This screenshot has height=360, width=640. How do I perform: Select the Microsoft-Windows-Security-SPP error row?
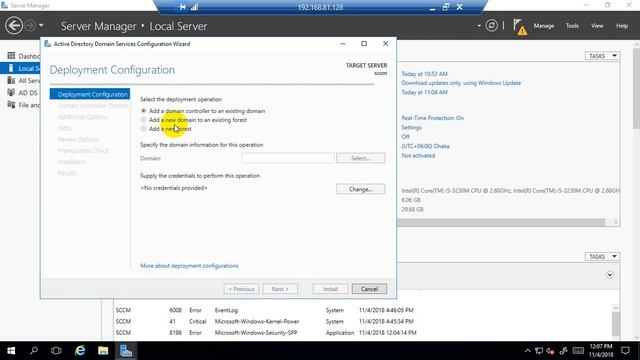point(363,333)
